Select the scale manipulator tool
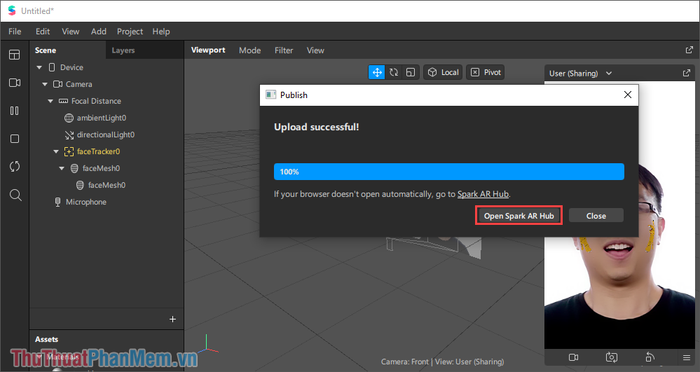The image size is (700, 372). tap(411, 72)
